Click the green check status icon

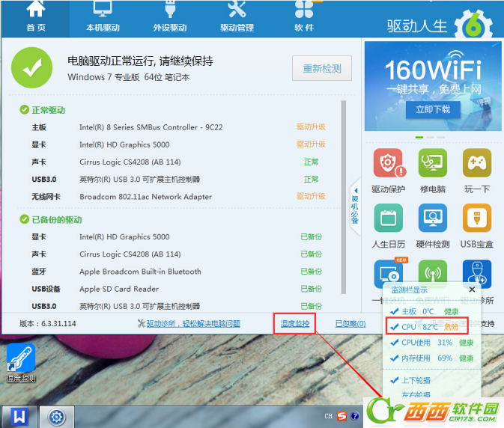coord(31,68)
